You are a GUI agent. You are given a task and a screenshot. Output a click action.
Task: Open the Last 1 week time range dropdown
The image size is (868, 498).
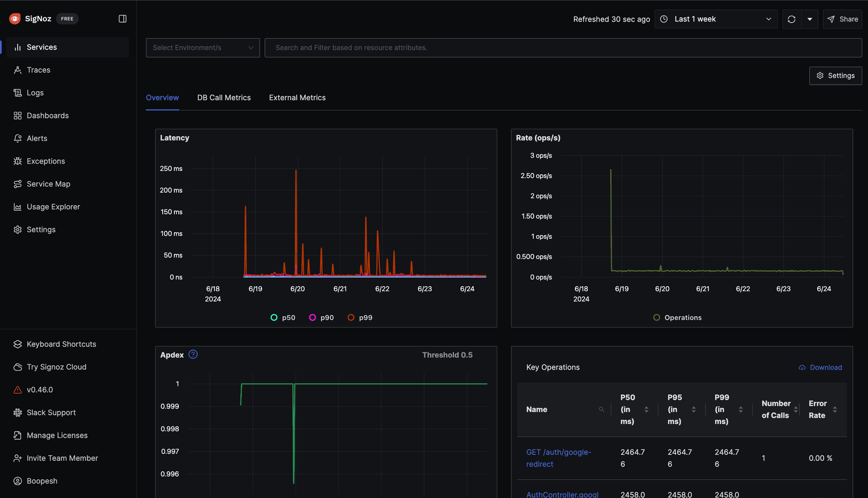[x=716, y=19]
